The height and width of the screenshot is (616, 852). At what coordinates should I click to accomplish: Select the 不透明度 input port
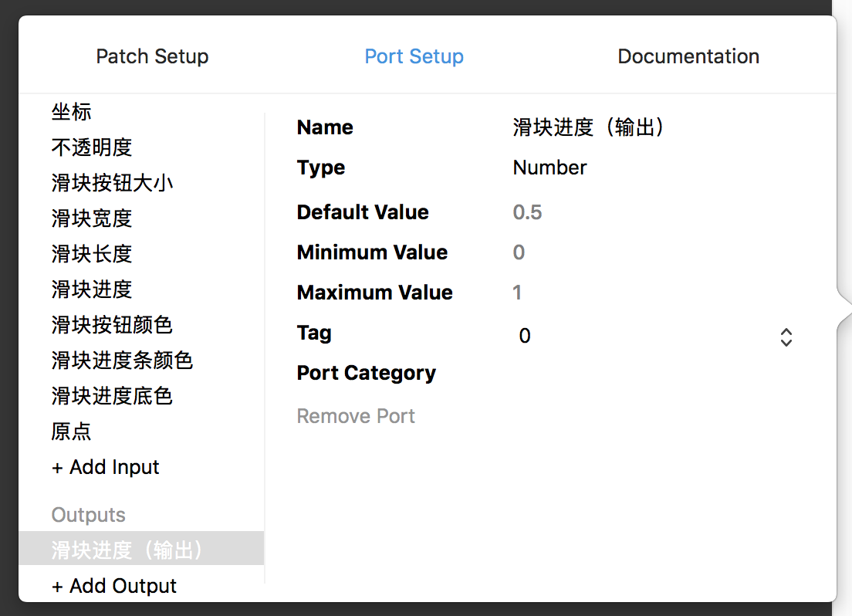92,147
